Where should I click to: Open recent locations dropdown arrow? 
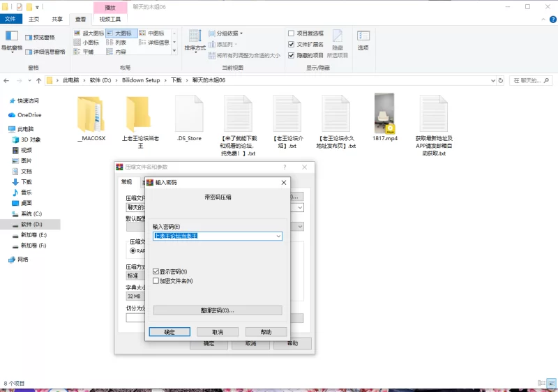tap(29, 81)
